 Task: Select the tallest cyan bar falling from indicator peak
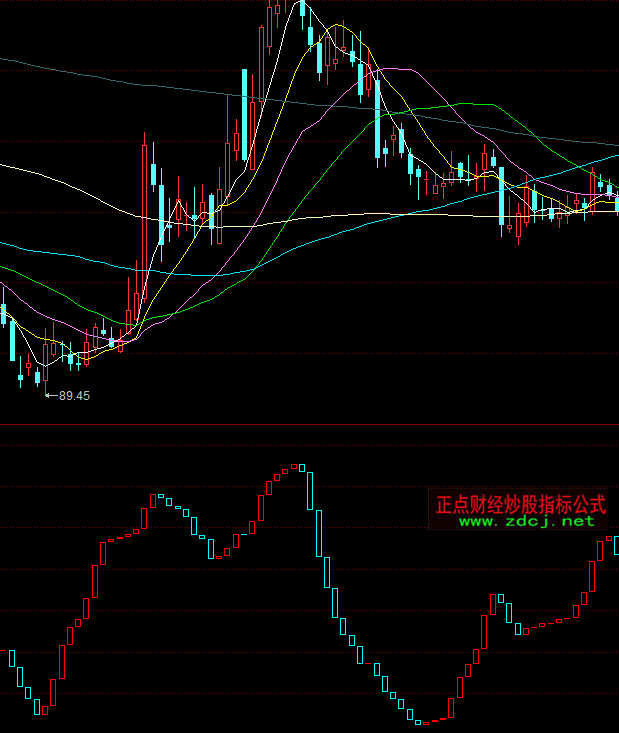319,533
